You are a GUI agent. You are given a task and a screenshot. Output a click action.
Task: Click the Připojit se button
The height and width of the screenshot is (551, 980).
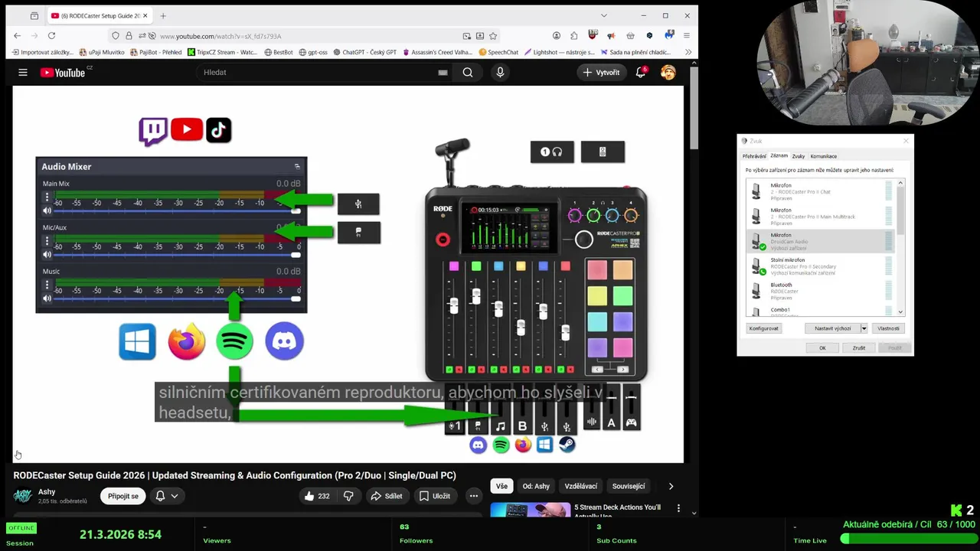point(123,496)
